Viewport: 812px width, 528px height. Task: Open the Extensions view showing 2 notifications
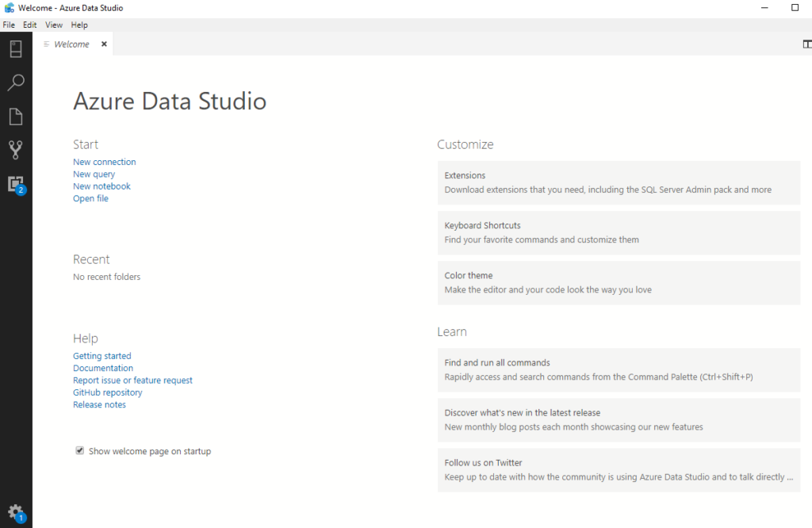coord(16,183)
